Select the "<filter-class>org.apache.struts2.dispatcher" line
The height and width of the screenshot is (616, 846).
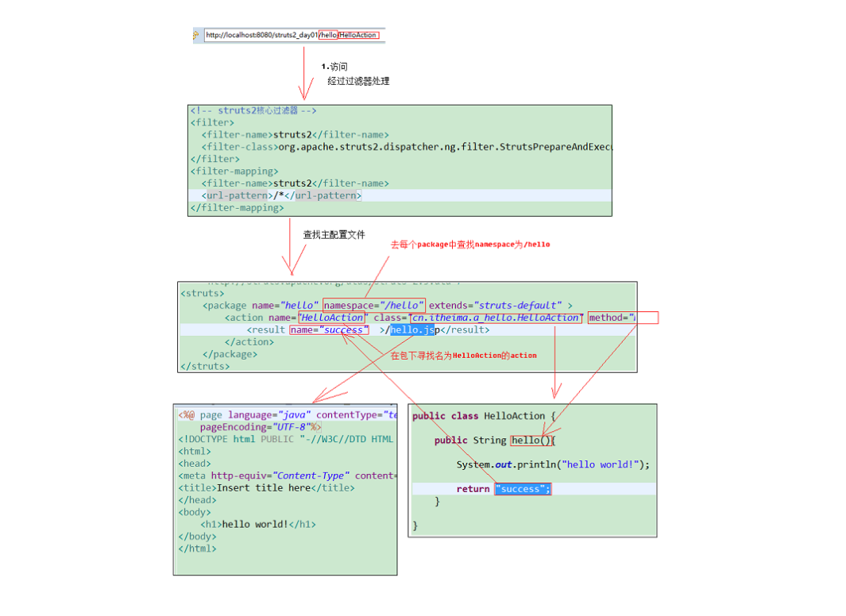tap(407, 147)
